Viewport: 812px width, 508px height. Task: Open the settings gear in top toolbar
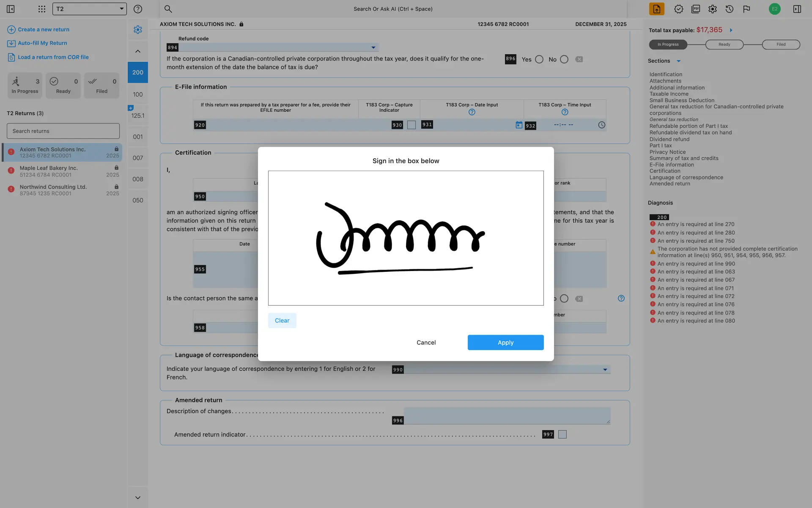(712, 9)
